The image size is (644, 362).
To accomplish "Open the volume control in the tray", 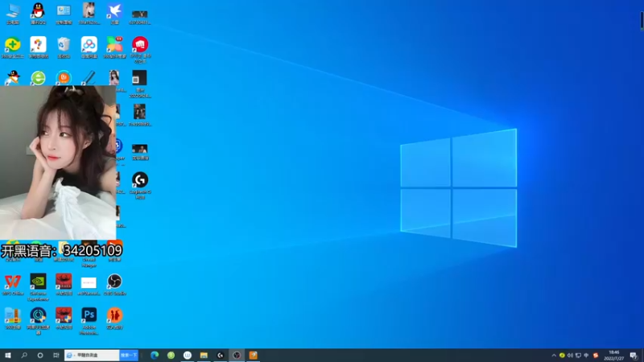I will tap(570, 356).
